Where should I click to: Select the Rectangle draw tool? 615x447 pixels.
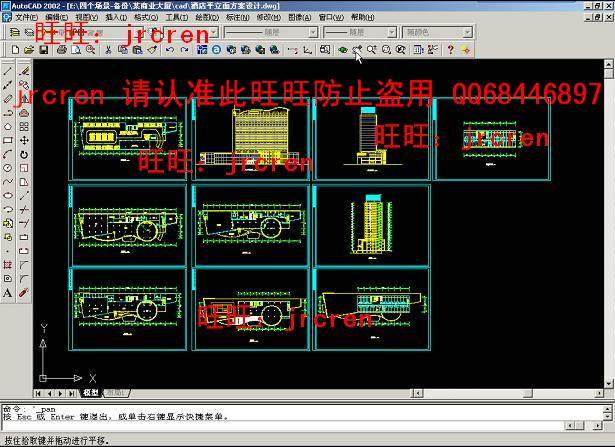click(7, 140)
